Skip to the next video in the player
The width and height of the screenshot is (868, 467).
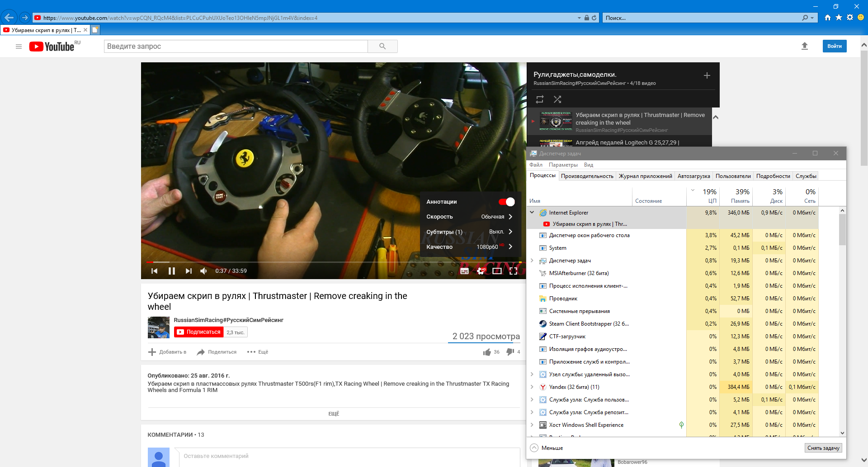(189, 271)
